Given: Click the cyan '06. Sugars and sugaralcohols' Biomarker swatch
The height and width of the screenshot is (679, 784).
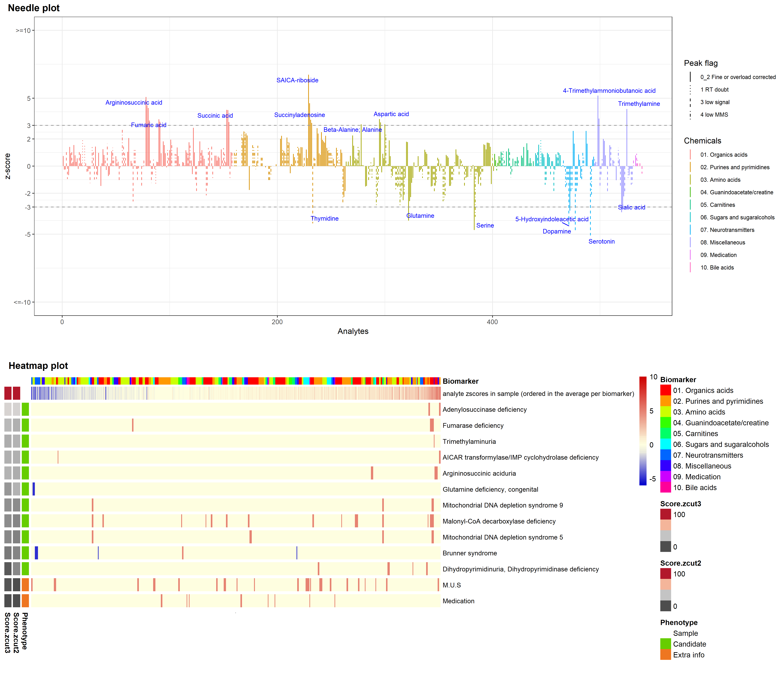Looking at the screenshot, I should 665,444.
